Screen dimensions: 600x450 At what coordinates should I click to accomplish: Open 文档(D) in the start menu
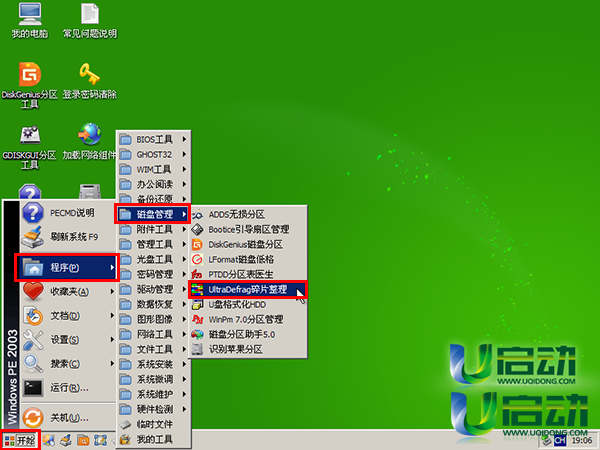tap(67, 316)
